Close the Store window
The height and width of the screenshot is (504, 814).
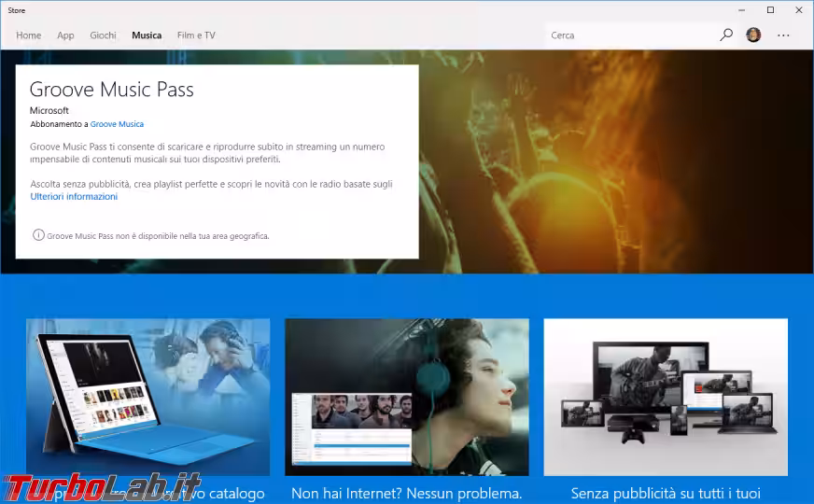point(799,10)
